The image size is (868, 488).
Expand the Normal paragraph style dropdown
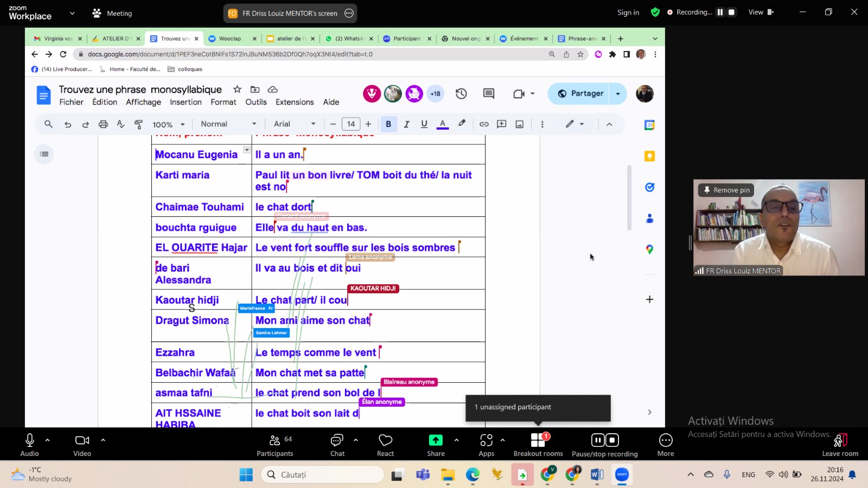click(228, 124)
